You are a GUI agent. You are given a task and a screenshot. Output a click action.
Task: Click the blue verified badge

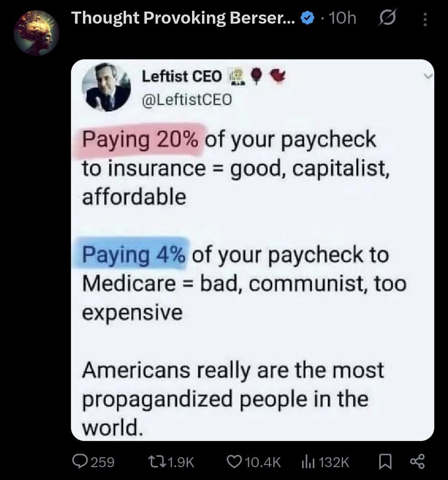click(307, 18)
